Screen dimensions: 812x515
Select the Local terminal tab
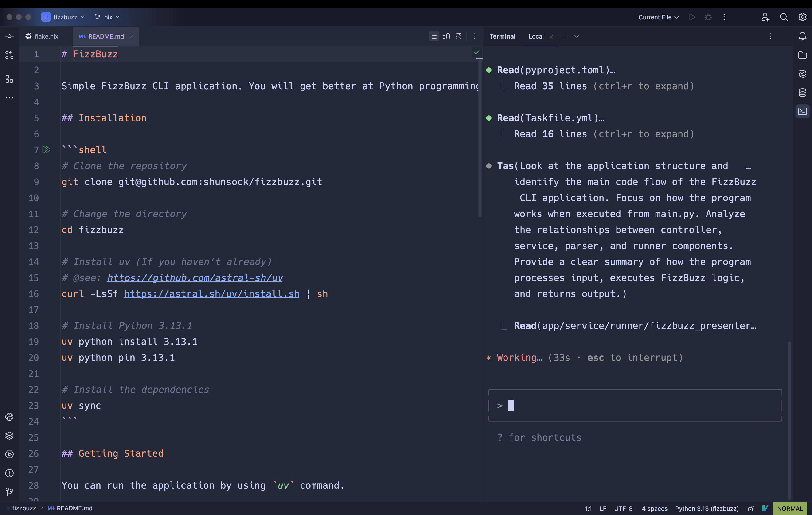[x=536, y=36]
